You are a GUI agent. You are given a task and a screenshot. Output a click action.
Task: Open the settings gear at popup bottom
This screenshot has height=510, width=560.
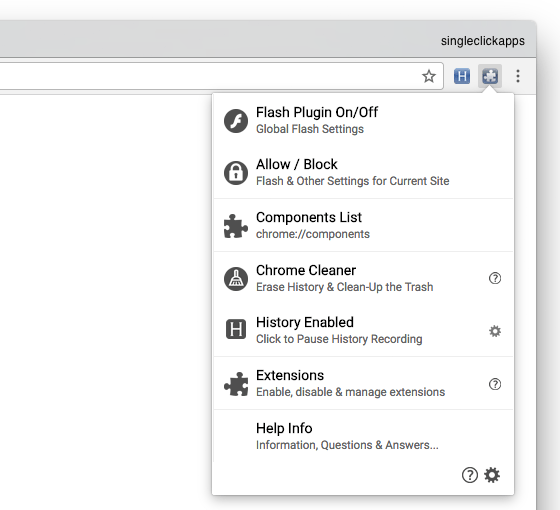click(x=492, y=475)
